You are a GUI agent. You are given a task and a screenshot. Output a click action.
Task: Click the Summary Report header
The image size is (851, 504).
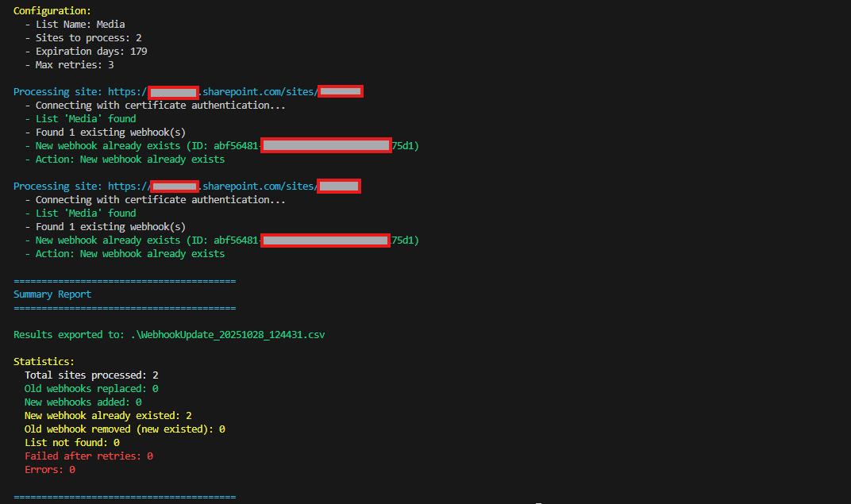pyautogui.click(x=52, y=294)
